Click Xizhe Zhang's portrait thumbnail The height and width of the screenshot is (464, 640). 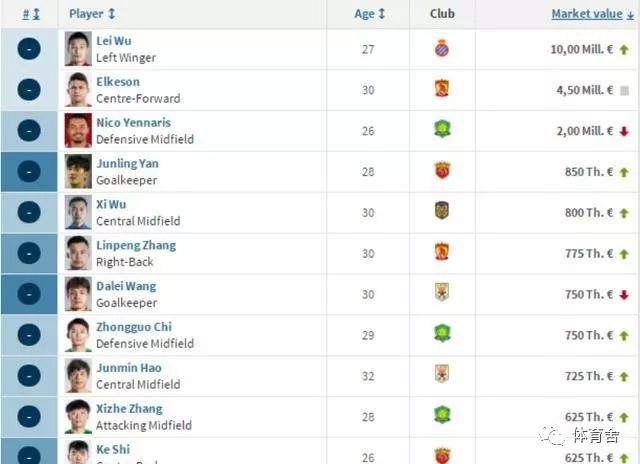[x=78, y=417]
